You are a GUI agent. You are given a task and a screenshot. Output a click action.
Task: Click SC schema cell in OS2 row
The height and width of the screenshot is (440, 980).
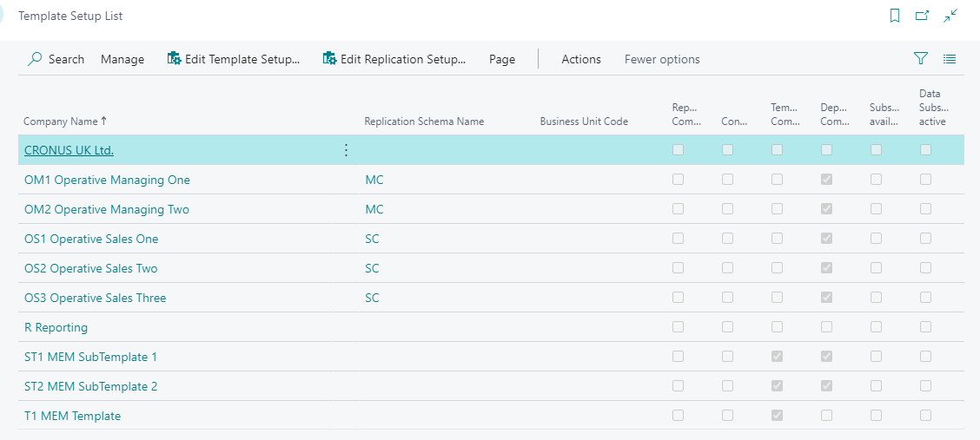tap(372, 268)
